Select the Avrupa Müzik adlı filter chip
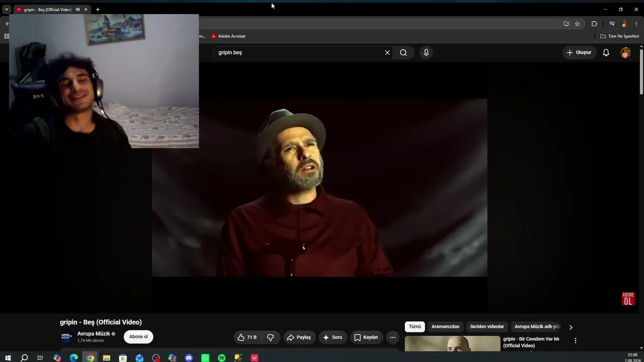Screen dimensions: 644x362 536,327
